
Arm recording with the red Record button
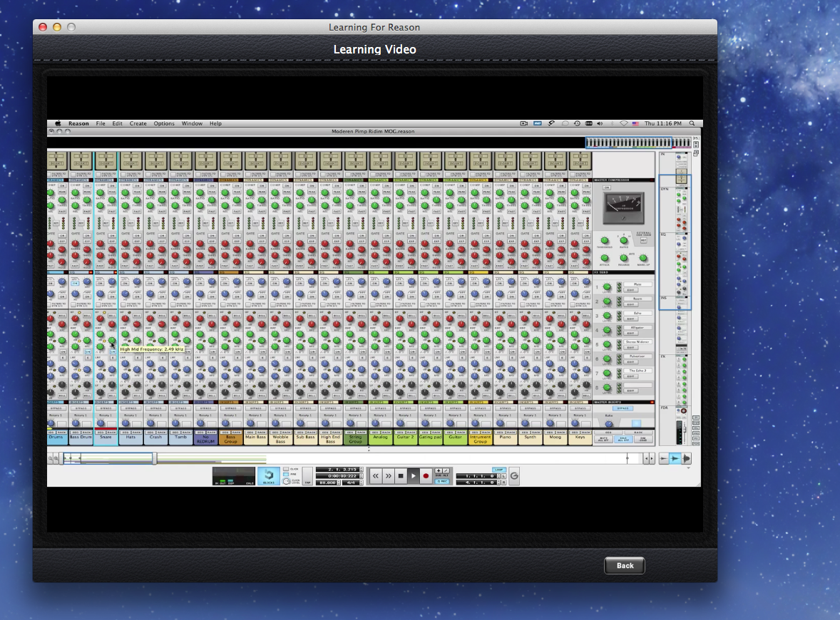(x=426, y=475)
